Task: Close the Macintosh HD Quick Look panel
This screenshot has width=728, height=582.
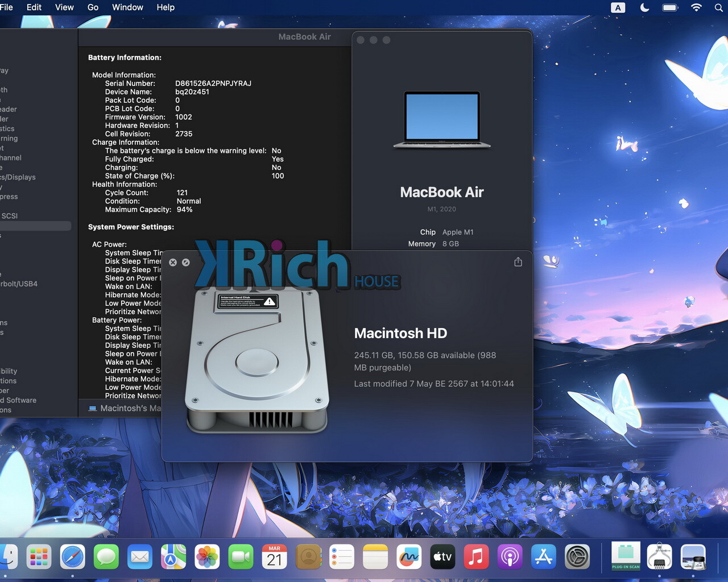Action: coord(173,263)
